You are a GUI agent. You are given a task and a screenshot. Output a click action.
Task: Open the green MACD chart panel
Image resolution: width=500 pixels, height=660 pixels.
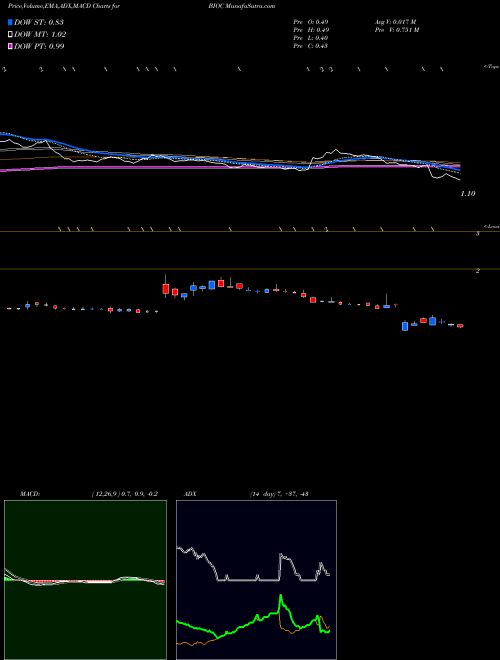[85, 580]
